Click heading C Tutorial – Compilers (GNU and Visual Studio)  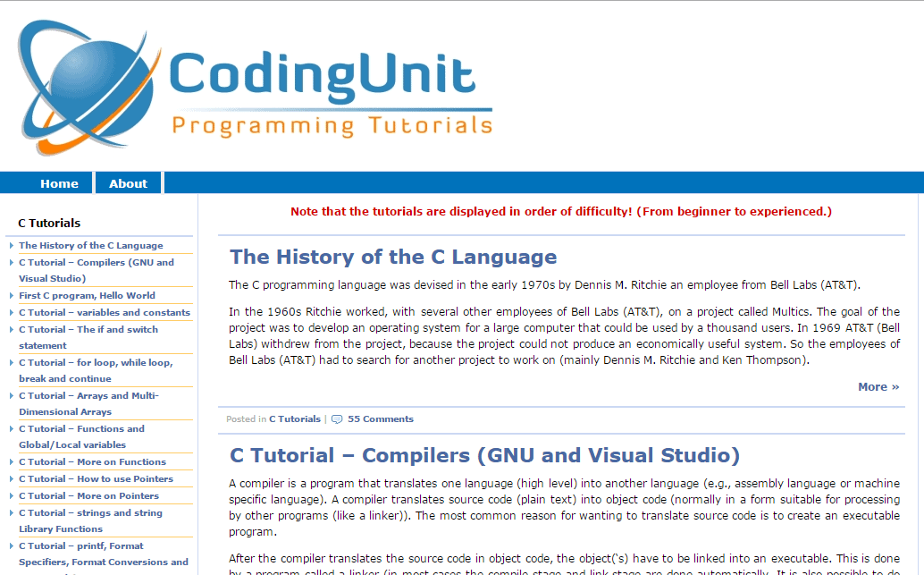[484, 455]
